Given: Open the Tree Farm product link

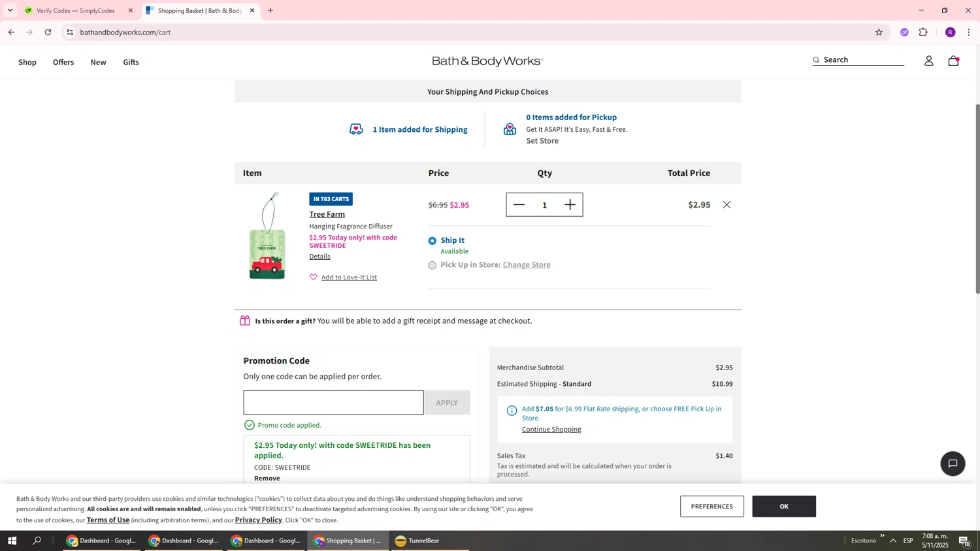Looking at the screenshot, I should [x=327, y=214].
